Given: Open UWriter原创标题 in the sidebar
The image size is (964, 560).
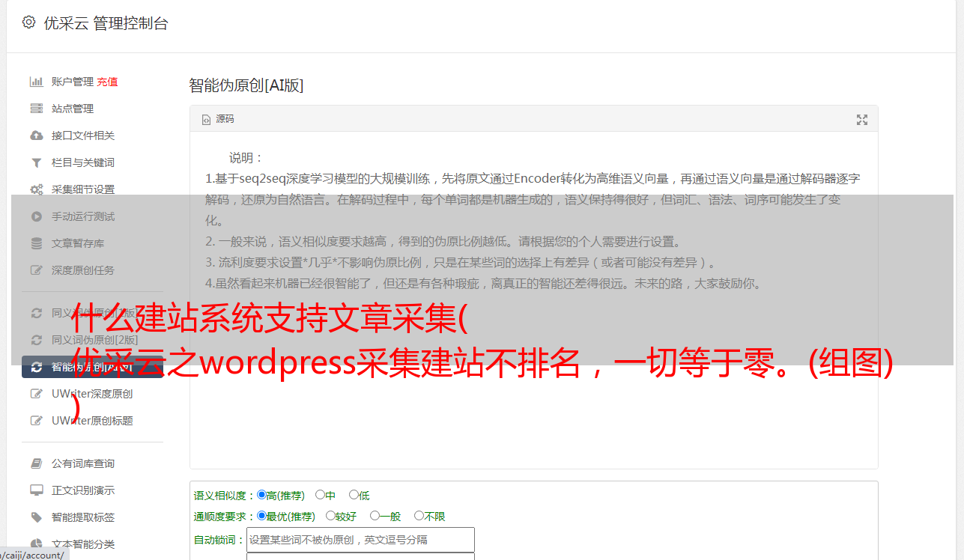Looking at the screenshot, I should pyautogui.click(x=92, y=421).
